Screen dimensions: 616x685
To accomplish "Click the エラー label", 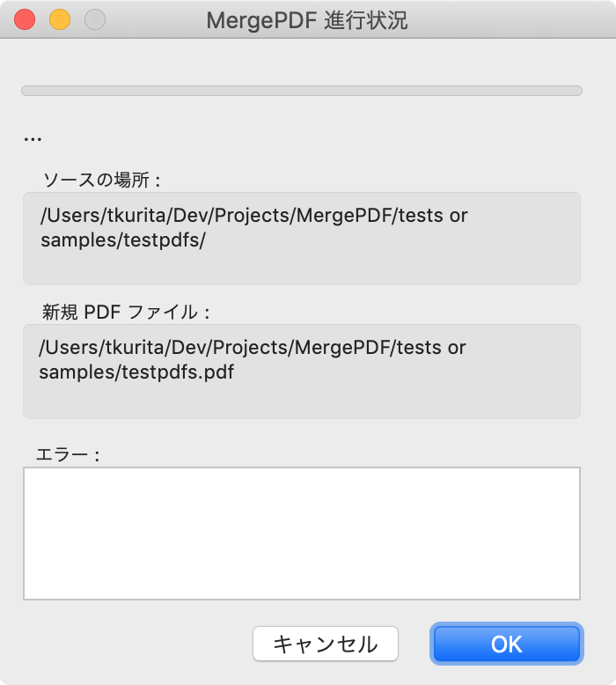I will 67,455.
